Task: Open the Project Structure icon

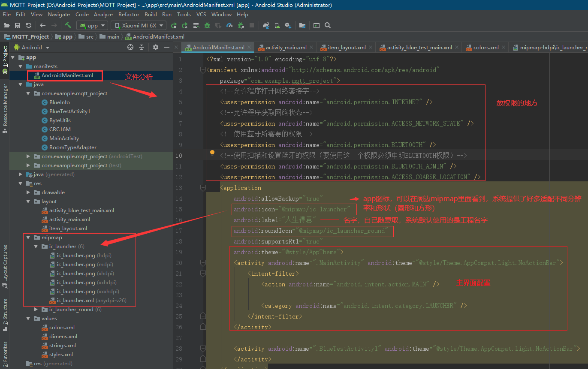Action: tap(302, 25)
